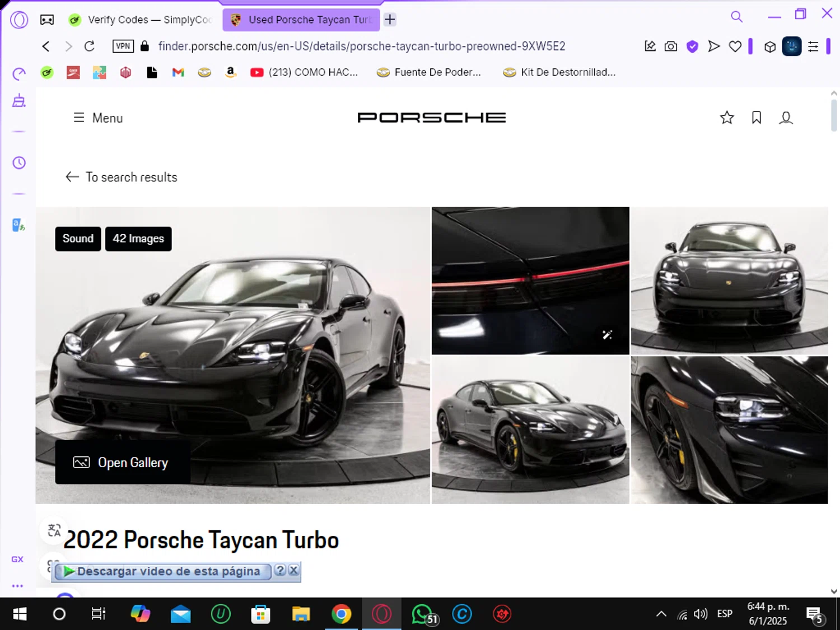Take a snapshot with the camera icon
The image size is (840, 630).
[671, 46]
